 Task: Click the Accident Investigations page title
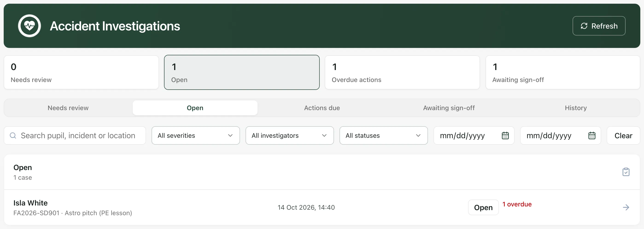115,26
